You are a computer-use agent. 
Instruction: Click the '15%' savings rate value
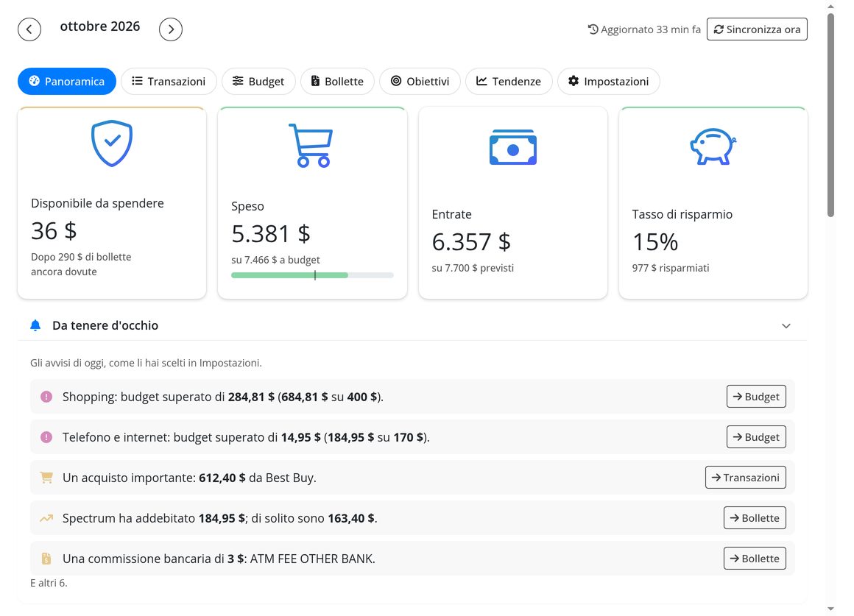(655, 242)
